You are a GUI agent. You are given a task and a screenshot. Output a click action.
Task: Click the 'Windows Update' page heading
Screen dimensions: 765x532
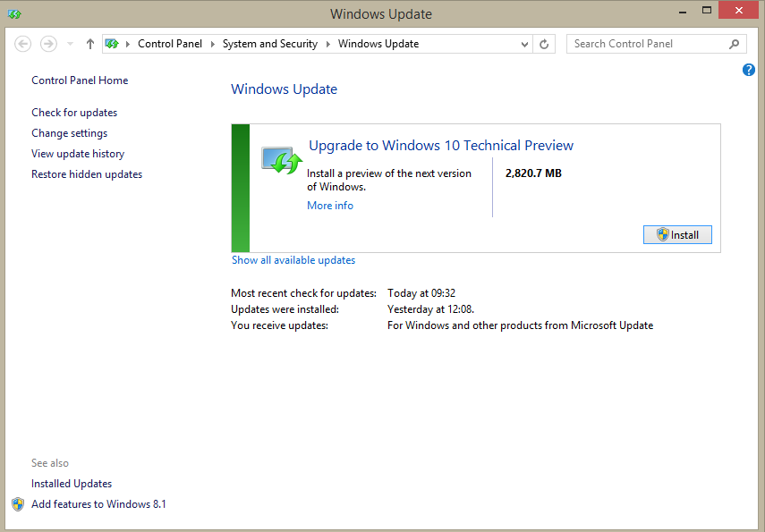pos(284,89)
